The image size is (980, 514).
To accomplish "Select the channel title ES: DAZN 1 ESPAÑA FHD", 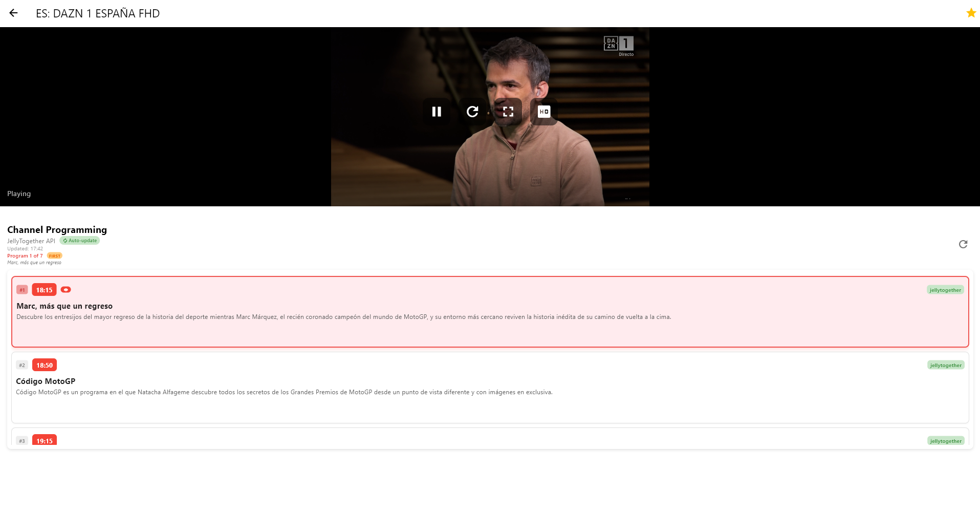I will 97,14.
